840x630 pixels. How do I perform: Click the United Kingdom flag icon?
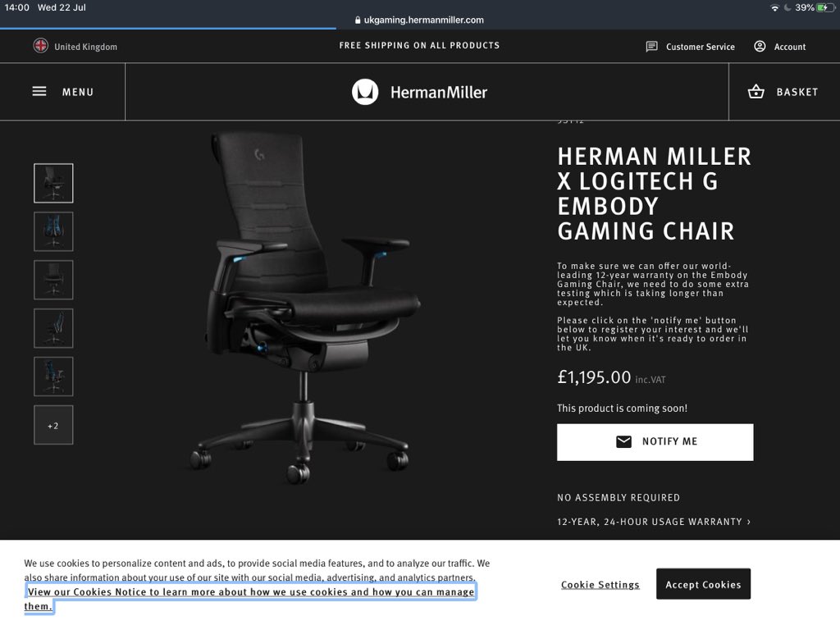(41, 46)
